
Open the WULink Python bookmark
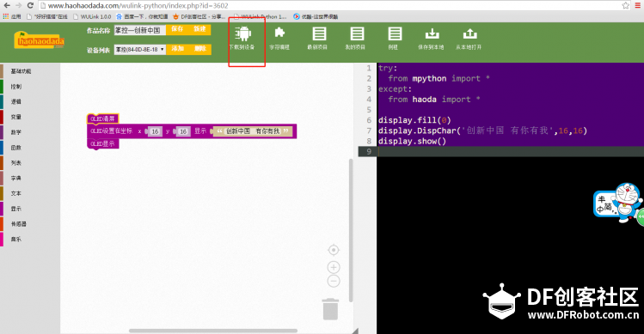tap(261, 17)
